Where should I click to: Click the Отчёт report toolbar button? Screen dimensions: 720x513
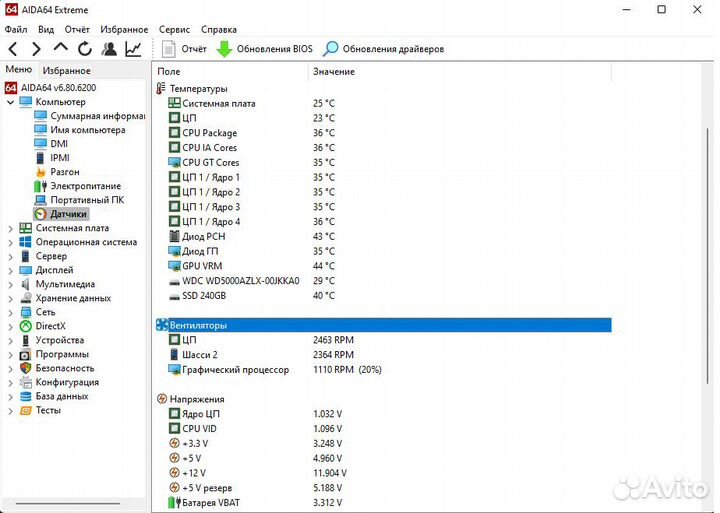coord(184,49)
